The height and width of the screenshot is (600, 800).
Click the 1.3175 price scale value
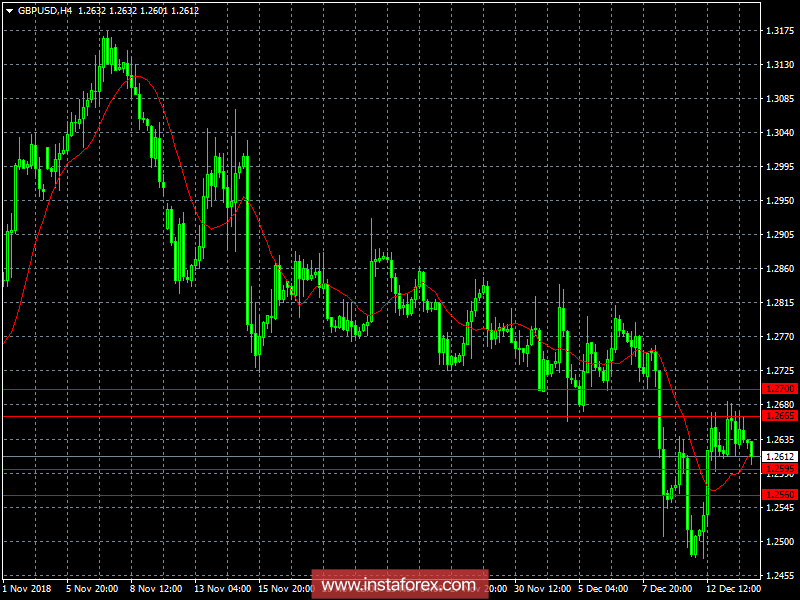780,31
